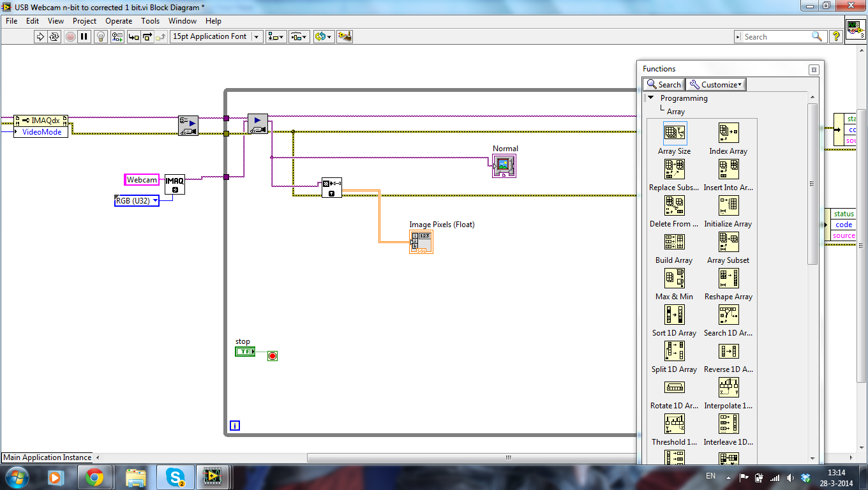This screenshot has height=490, width=868.
Task: Click the Windows Start button
Action: tap(15, 477)
